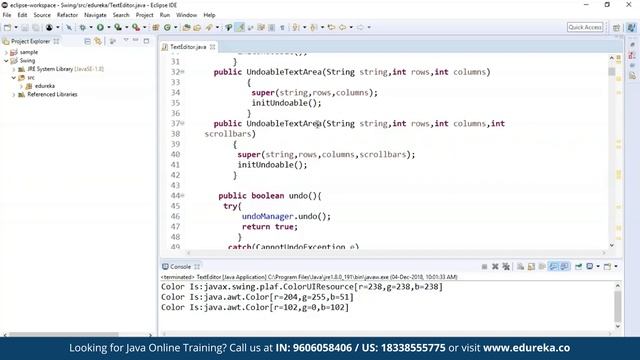The height and width of the screenshot is (360, 640).
Task: Select the TextEditor.java editor tab
Action: (x=188, y=47)
